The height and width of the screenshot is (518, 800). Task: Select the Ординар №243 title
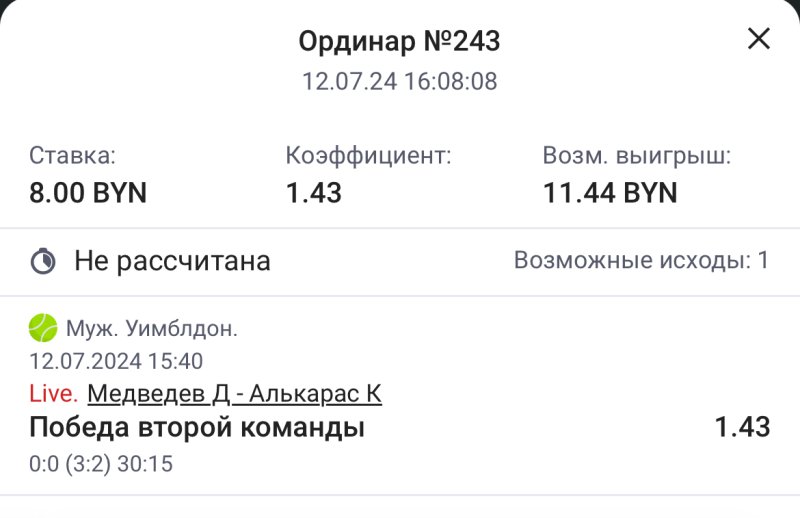point(399,41)
